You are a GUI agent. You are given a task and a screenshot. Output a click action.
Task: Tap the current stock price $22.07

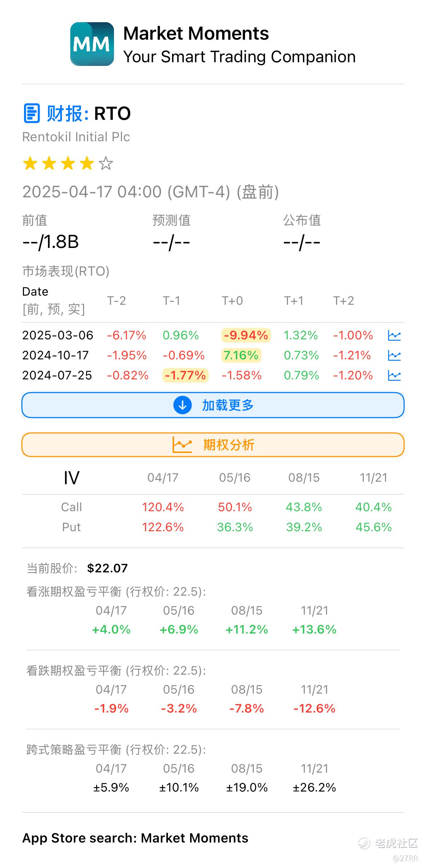(107, 568)
